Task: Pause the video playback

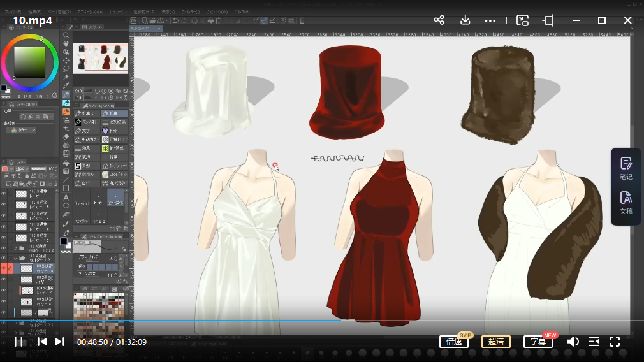Action: point(19,342)
